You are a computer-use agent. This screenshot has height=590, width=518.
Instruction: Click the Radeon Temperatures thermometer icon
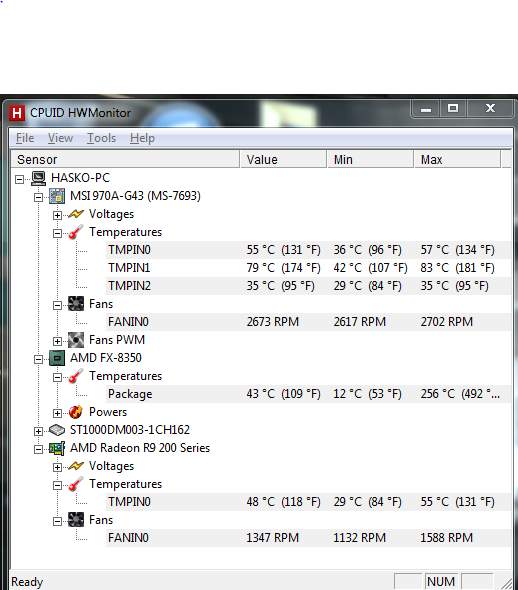click(x=76, y=484)
